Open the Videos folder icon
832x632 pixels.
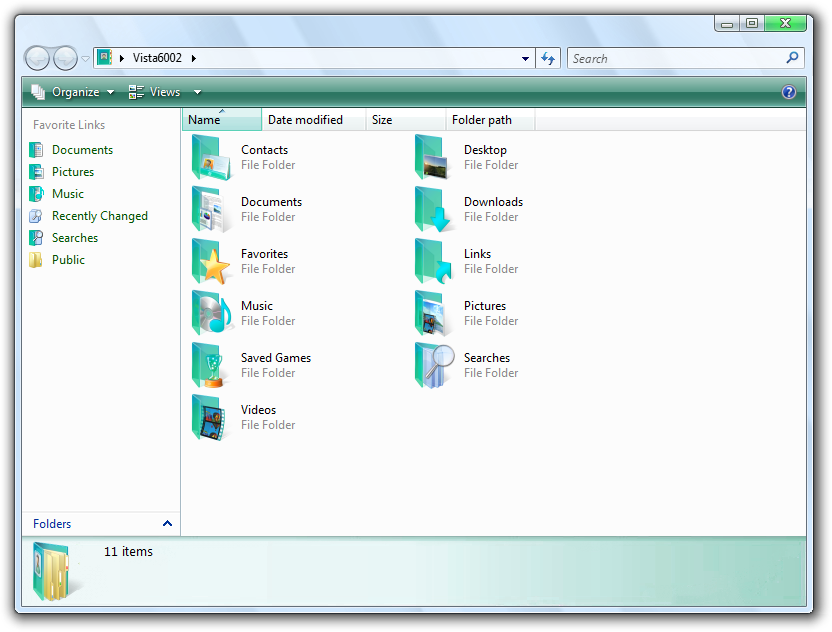(x=211, y=418)
